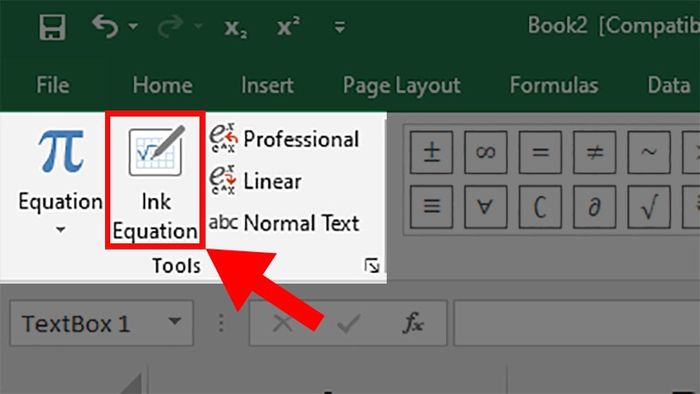Click the Name Box showing TextBox 1
Image resolution: width=700 pixels, height=394 pixels.
click(x=101, y=323)
